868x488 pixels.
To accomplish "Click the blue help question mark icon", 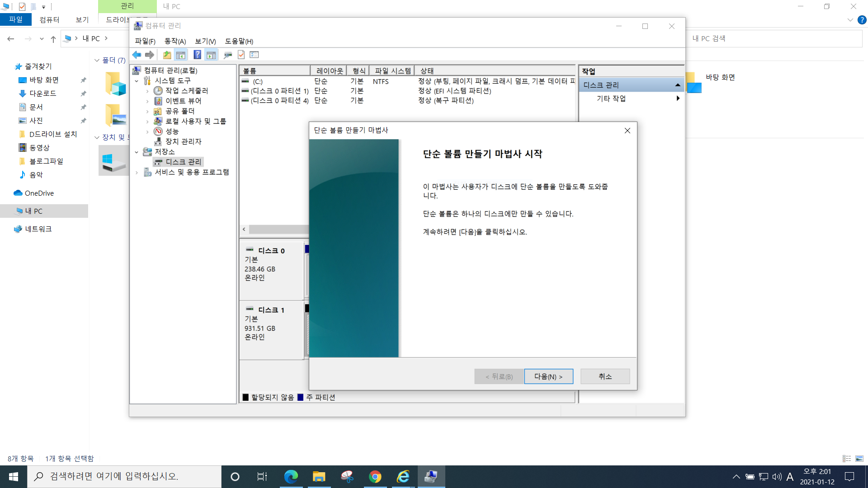I will 197,55.
